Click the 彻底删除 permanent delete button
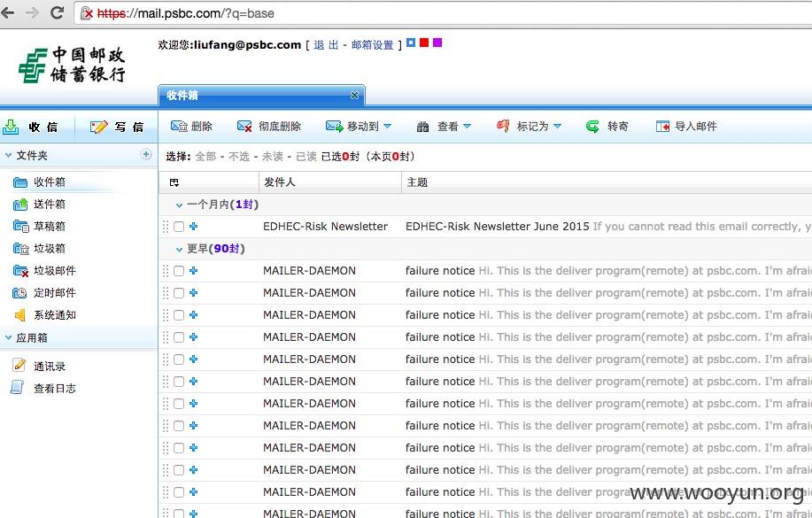This screenshot has height=518, width=812. [269, 127]
